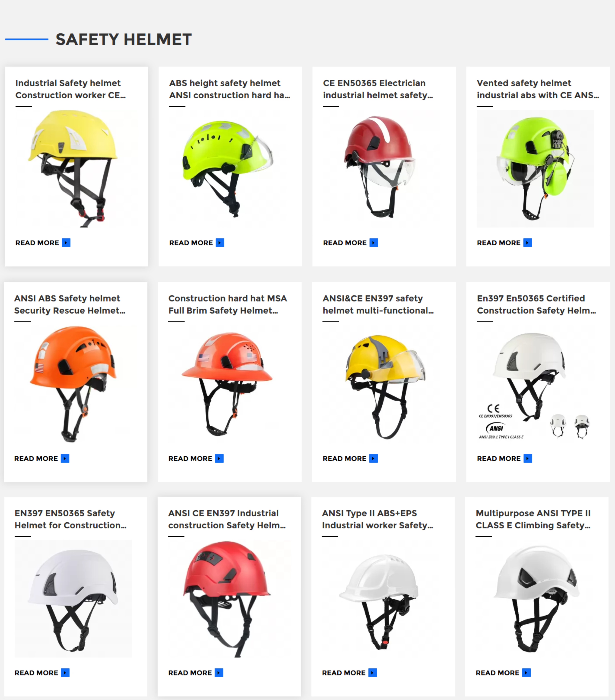Open 'Construction hard hat MSA Full Brim' title
Viewport: 615px width, 700px height.
[x=228, y=304]
